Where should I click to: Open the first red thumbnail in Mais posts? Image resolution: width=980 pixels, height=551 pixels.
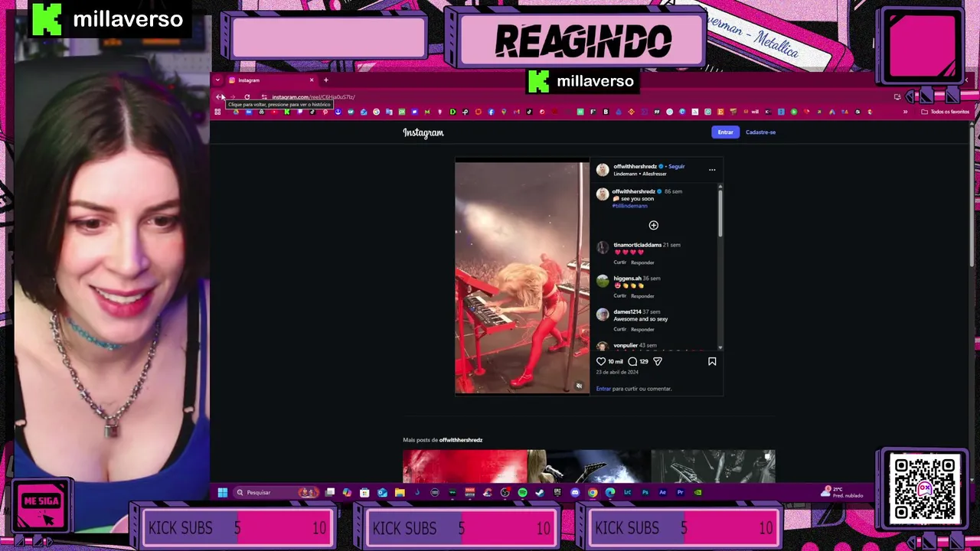point(465,466)
